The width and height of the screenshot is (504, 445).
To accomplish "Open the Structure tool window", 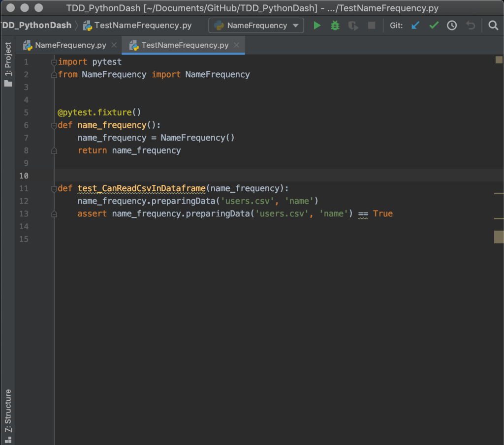I will [x=7, y=411].
